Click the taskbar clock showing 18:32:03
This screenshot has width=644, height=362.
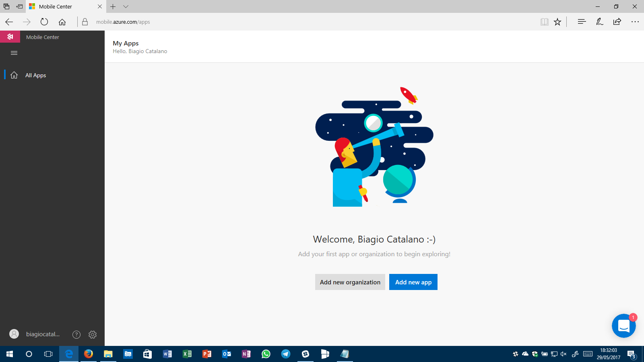point(608,354)
